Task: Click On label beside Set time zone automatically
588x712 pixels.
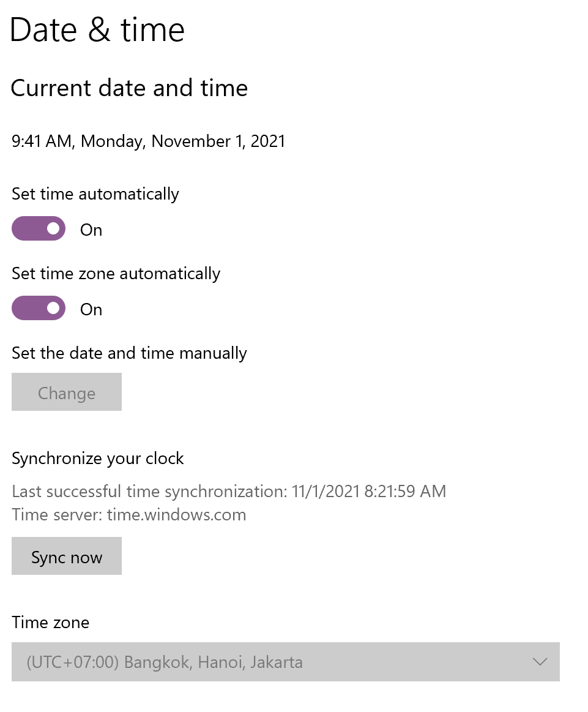Action: click(91, 310)
